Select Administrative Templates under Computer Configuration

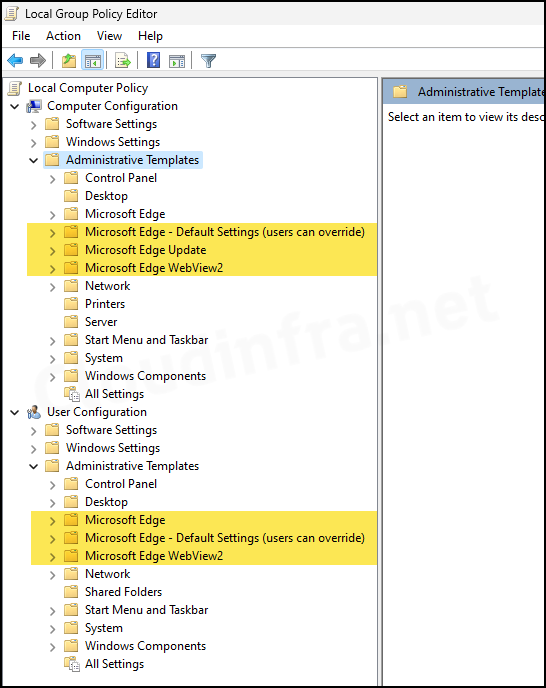pyautogui.click(x=133, y=160)
